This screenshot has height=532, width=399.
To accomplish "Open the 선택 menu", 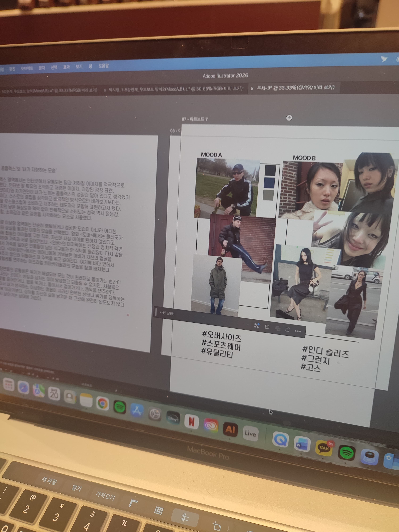I will point(54,67).
